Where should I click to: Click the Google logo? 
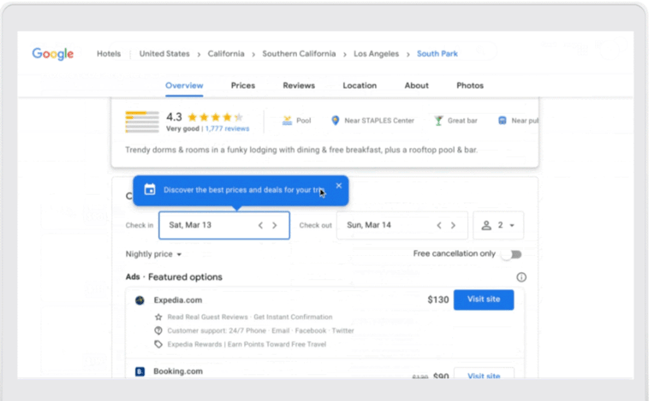(53, 54)
